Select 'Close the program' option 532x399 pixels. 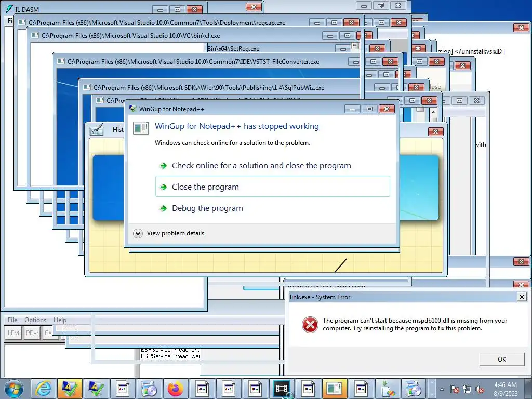pyautogui.click(x=272, y=187)
